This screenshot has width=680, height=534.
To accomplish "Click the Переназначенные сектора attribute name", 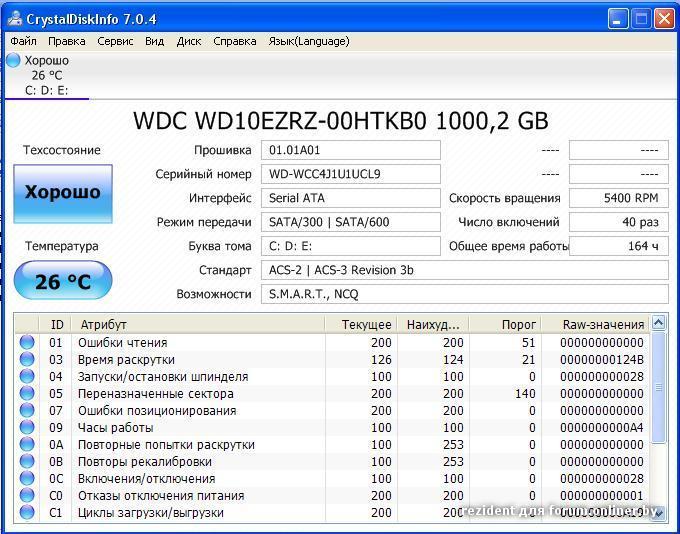I will tap(156, 393).
